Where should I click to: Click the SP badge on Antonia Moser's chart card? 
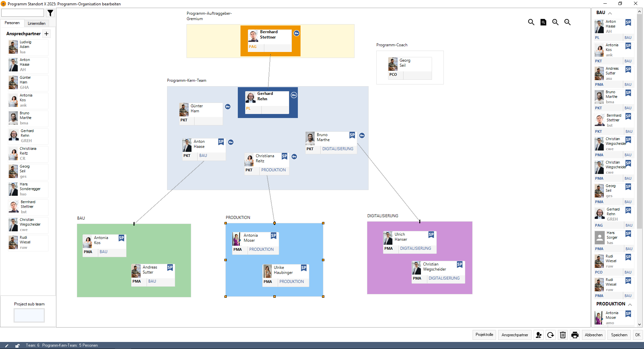(274, 236)
